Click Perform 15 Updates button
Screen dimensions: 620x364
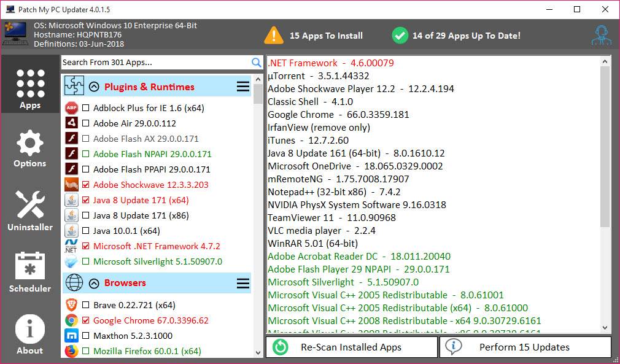[x=525, y=347]
